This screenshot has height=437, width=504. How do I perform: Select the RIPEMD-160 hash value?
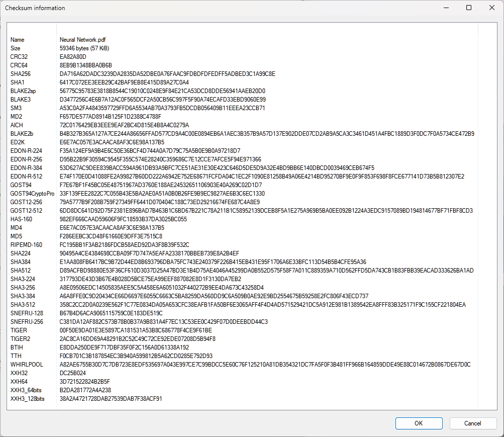(124, 245)
